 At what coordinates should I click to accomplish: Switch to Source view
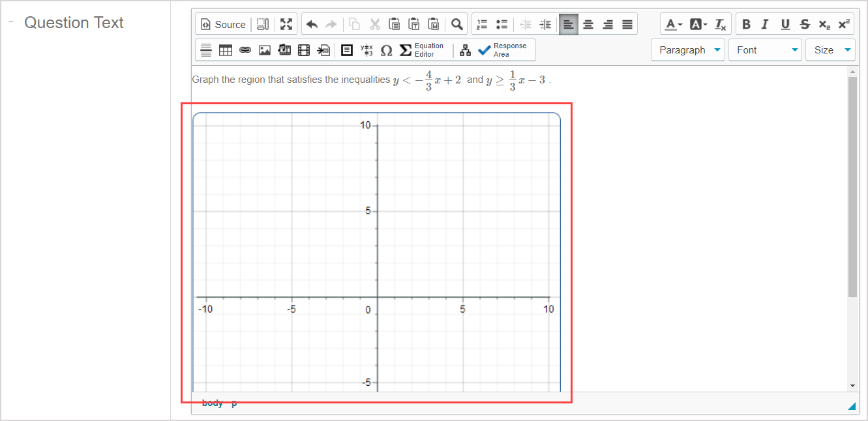point(222,23)
